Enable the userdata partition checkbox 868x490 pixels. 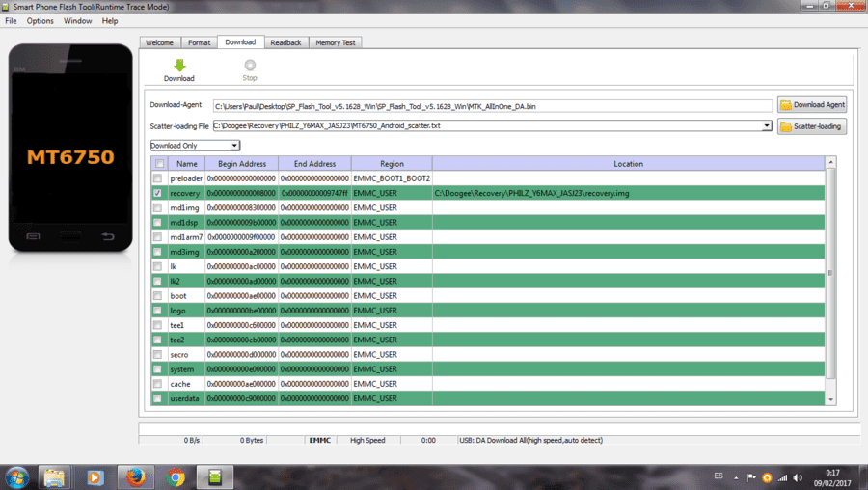click(158, 398)
